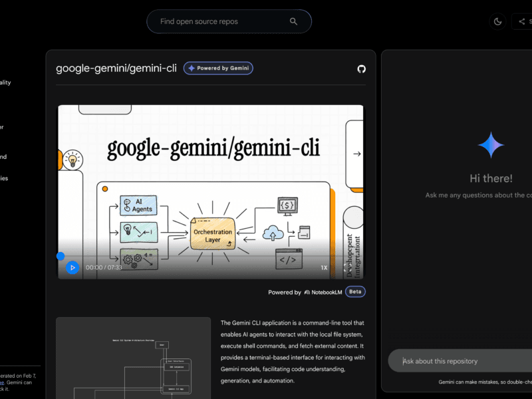The image size is (532, 399).
Task: Toggle dark mode with the moon icon
Action: tap(497, 21)
